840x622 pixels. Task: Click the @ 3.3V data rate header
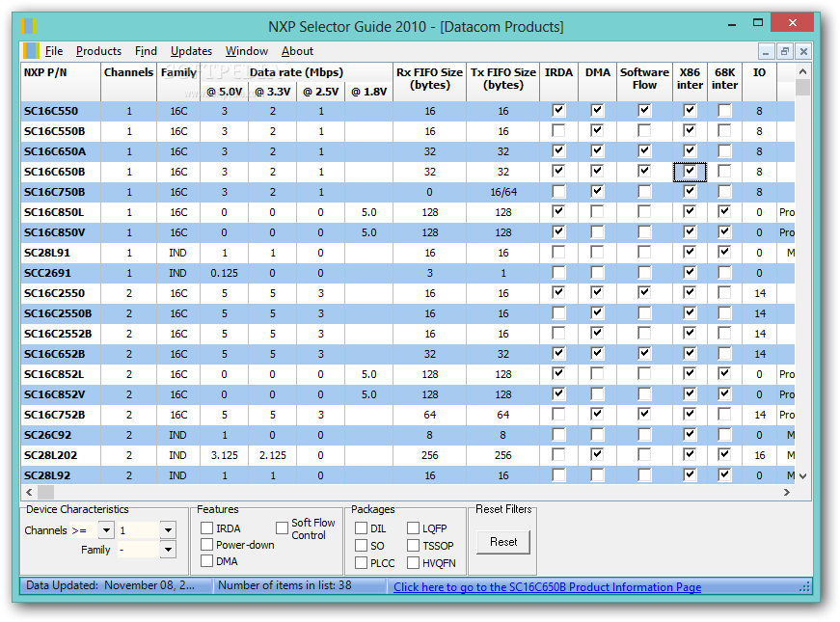pyautogui.click(x=272, y=92)
